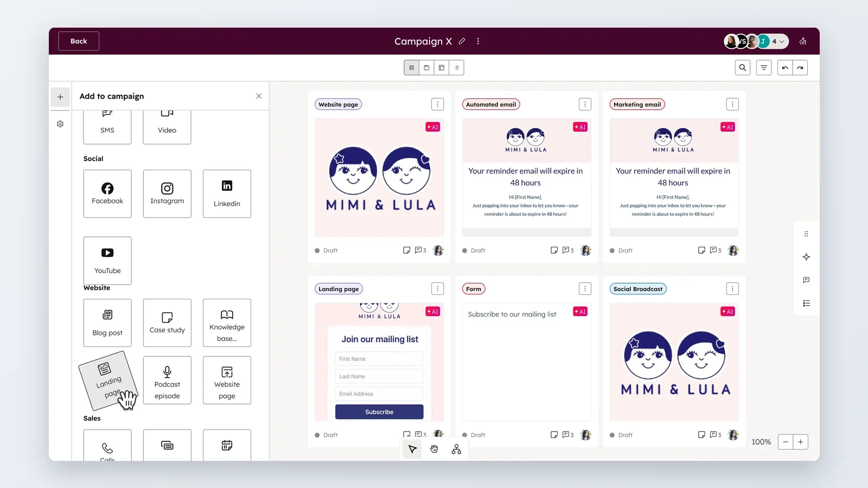Select the pointer cursor tool
This screenshot has height=488, width=868.
(x=412, y=449)
